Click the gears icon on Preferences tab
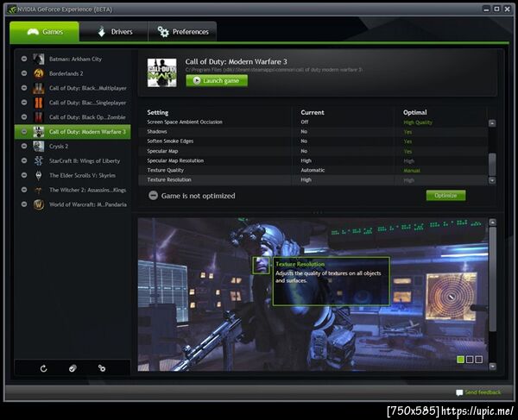The width and height of the screenshot is (518, 420). click(163, 32)
